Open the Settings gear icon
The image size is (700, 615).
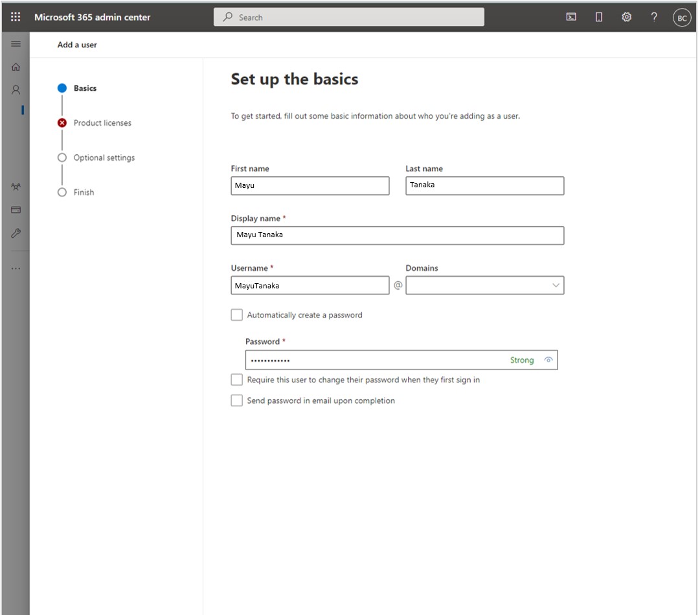627,17
